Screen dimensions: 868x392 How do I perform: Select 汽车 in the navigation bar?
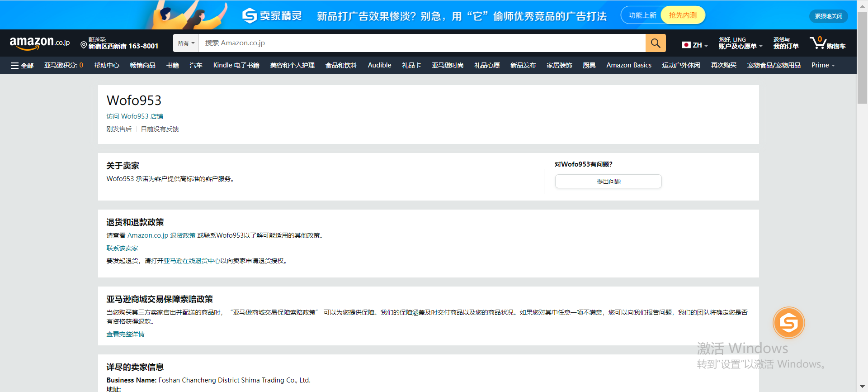[x=196, y=65]
